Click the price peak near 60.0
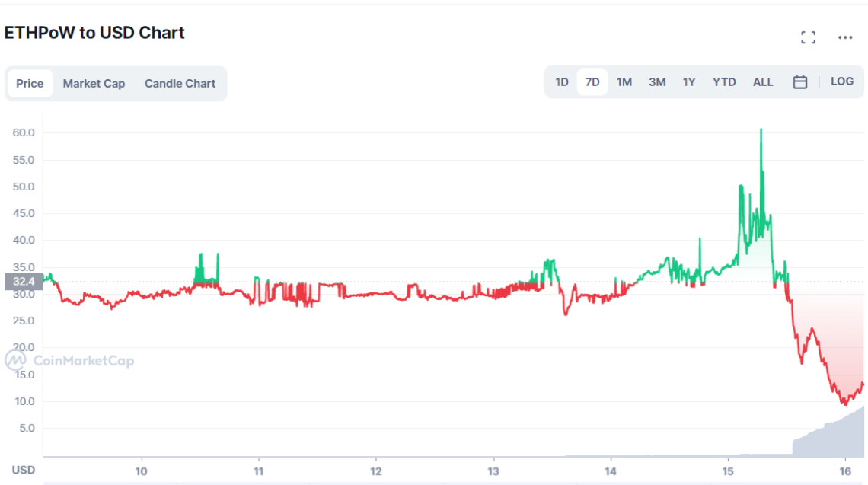The width and height of the screenshot is (868, 485). 761,131
